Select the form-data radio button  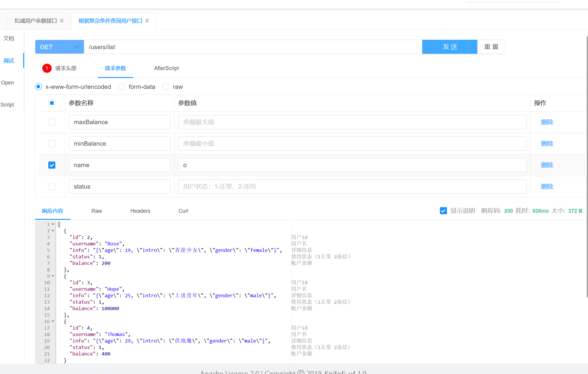122,87
